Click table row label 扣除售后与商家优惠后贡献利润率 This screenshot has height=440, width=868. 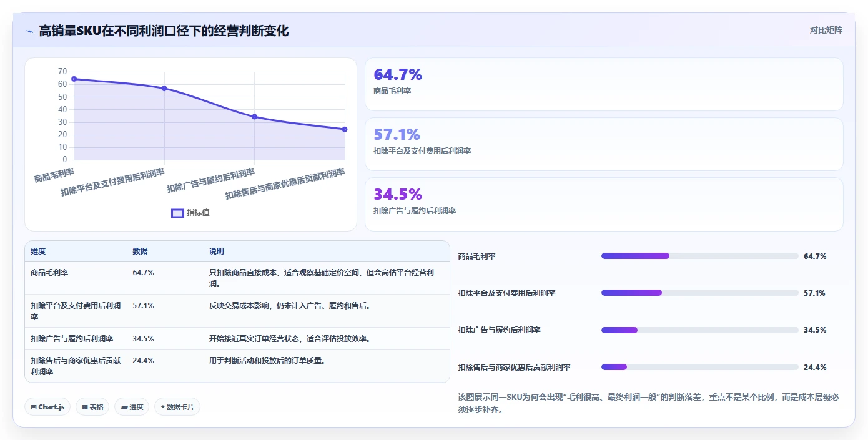pyautogui.click(x=76, y=366)
